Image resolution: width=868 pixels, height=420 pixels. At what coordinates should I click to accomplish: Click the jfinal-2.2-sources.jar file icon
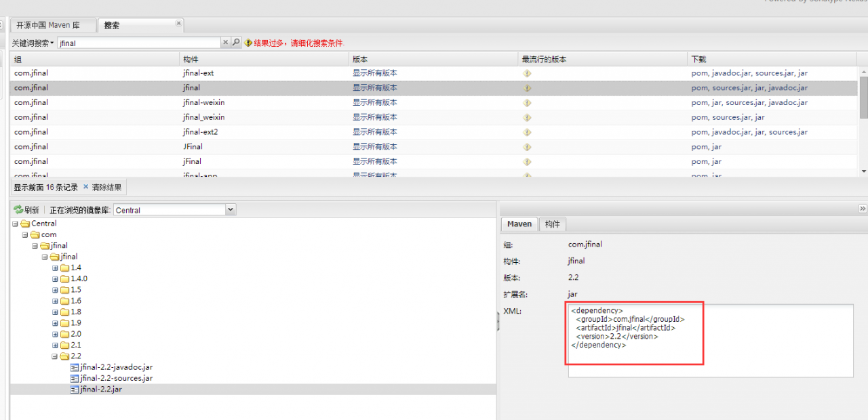pos(75,378)
